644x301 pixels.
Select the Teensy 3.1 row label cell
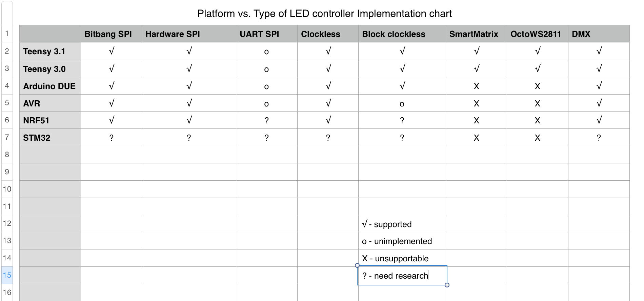click(50, 52)
